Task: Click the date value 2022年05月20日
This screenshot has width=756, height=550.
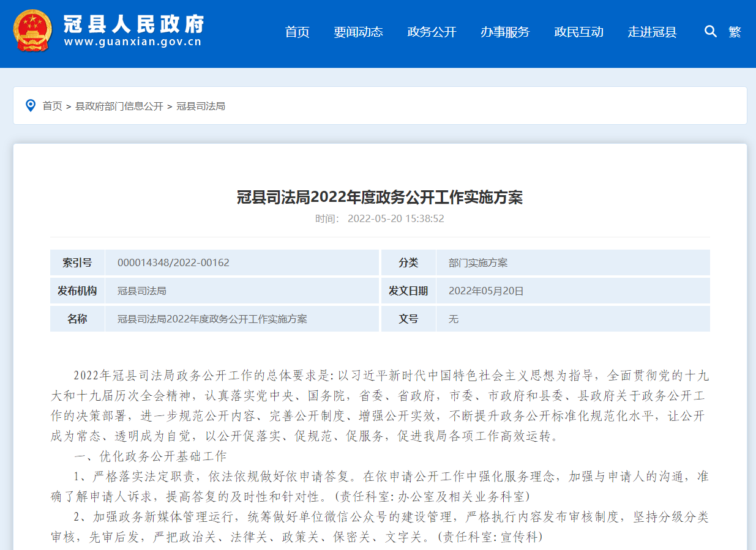Action: [x=486, y=291]
